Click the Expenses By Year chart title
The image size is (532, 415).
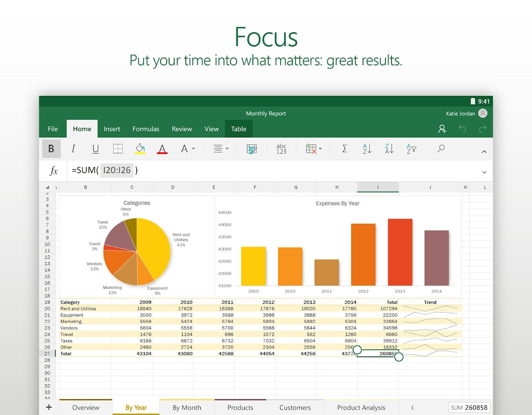pos(338,203)
